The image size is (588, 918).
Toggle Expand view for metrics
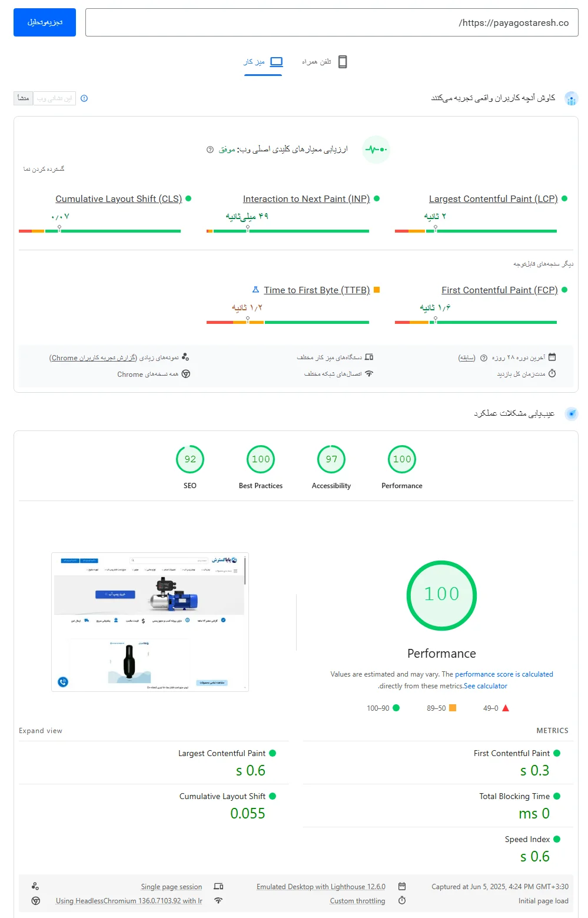pyautogui.click(x=41, y=731)
